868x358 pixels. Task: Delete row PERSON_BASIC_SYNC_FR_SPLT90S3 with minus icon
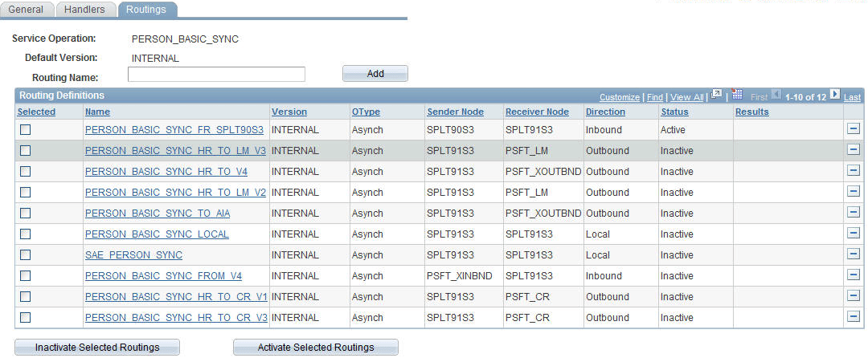pyautogui.click(x=853, y=129)
